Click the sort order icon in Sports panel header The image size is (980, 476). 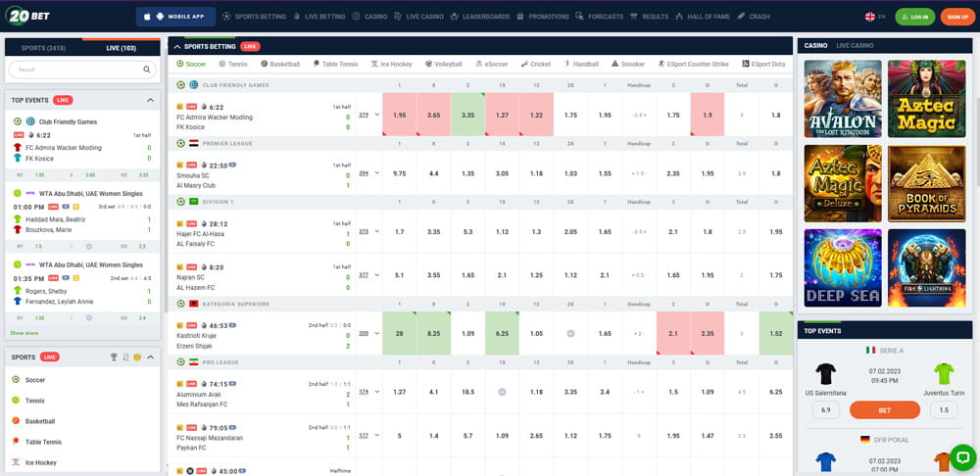[125, 357]
